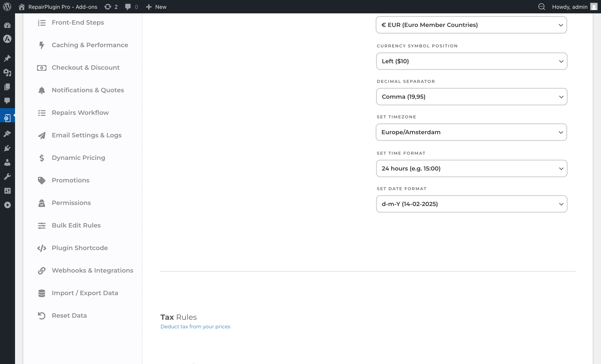Open the updates icon showing 2

[107, 7]
